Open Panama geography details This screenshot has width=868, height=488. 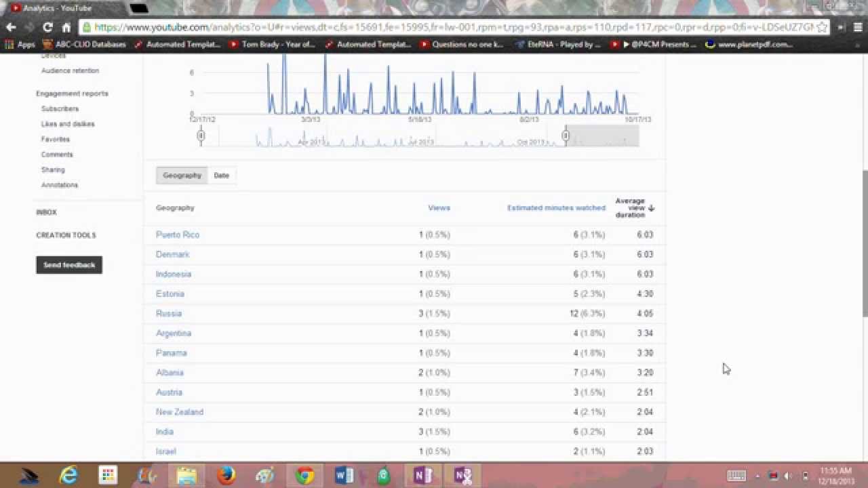172,352
